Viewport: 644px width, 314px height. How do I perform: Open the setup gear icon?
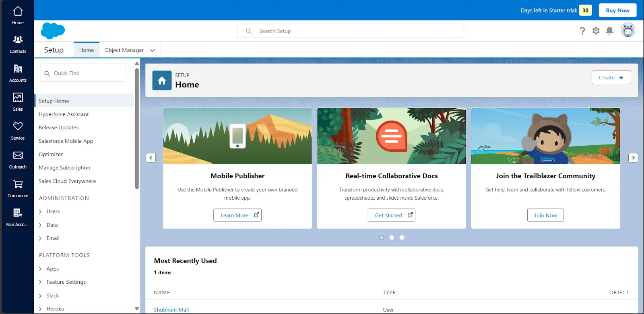pos(596,31)
